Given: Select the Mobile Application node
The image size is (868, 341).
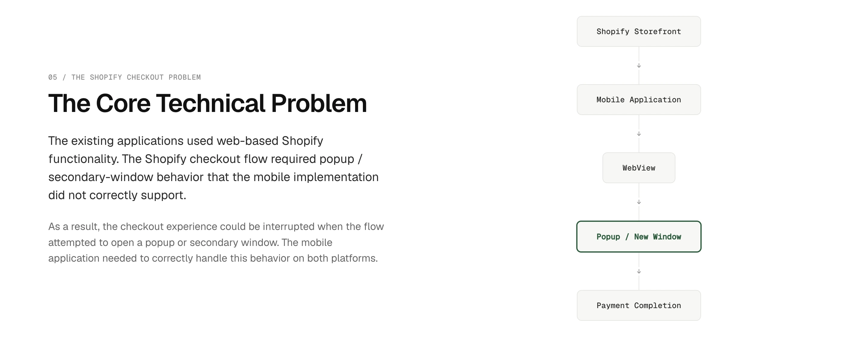Looking at the screenshot, I should tap(639, 100).
